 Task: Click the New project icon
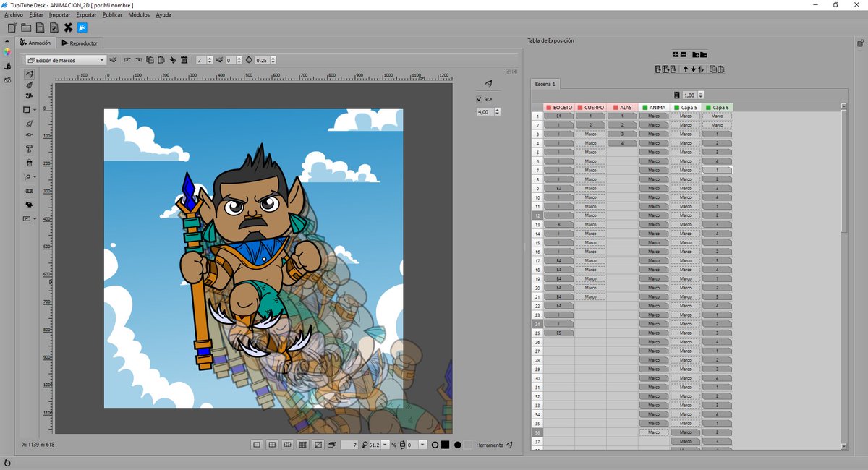pos(12,27)
